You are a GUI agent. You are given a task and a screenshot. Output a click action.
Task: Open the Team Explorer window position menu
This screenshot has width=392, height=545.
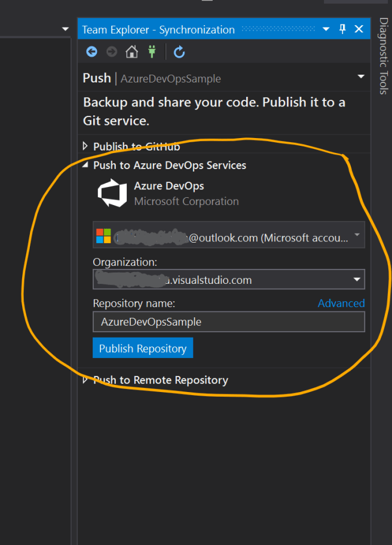pos(326,29)
